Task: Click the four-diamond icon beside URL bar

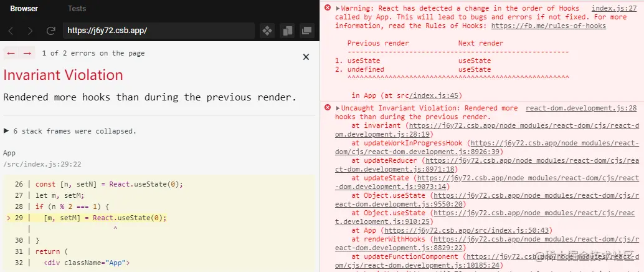Action: (267, 31)
